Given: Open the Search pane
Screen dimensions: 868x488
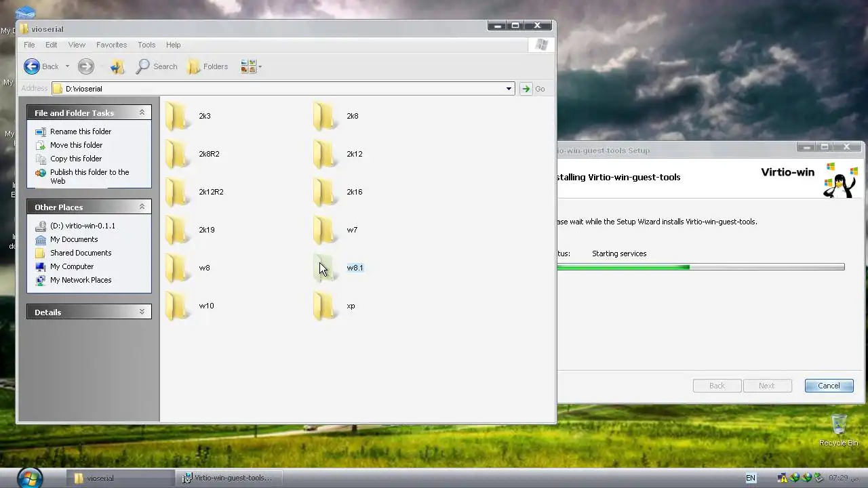Looking at the screenshot, I should tap(157, 66).
